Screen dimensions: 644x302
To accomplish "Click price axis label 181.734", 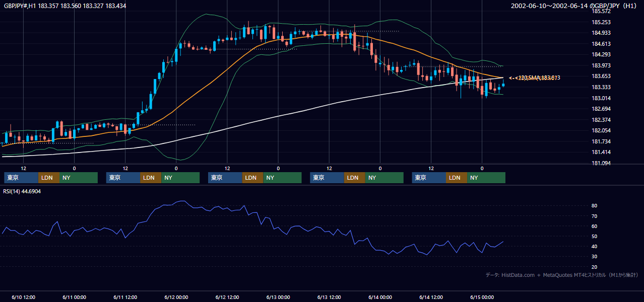I will [x=601, y=141].
